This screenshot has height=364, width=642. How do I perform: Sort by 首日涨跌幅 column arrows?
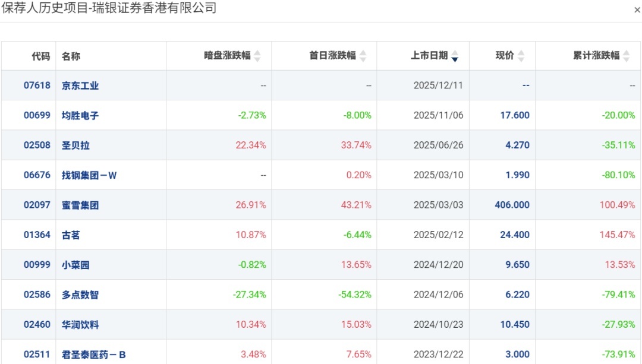click(363, 56)
